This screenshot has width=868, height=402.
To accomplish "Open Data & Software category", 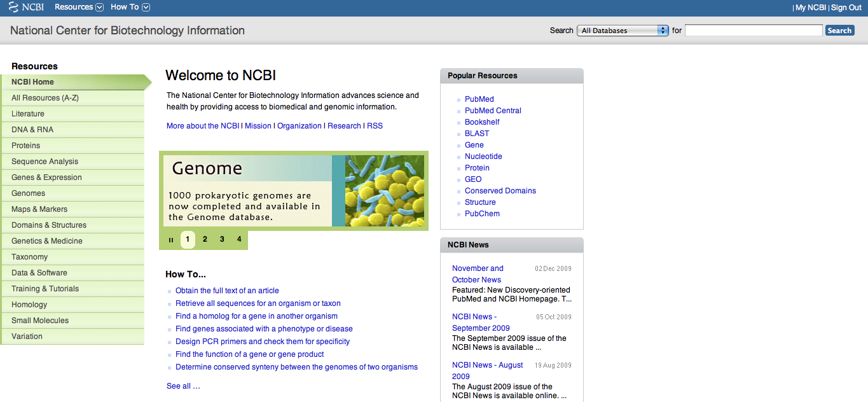I will 72,273.
